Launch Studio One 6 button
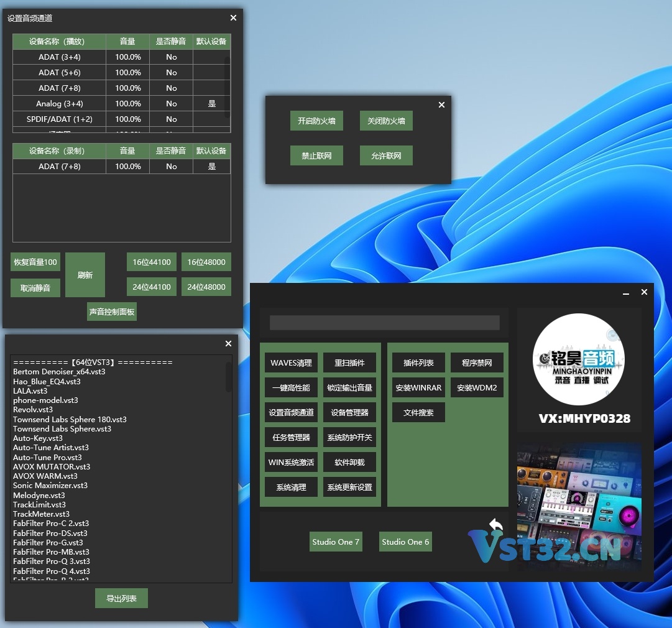 point(405,542)
